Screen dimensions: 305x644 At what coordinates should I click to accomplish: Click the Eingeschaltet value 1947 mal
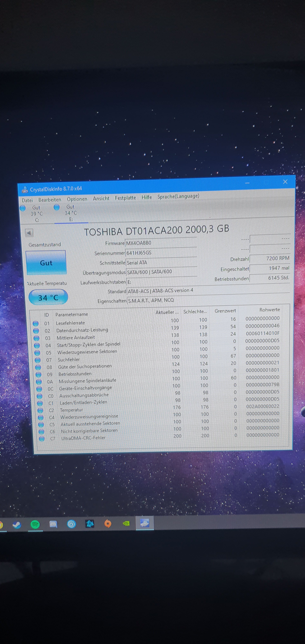(x=270, y=268)
